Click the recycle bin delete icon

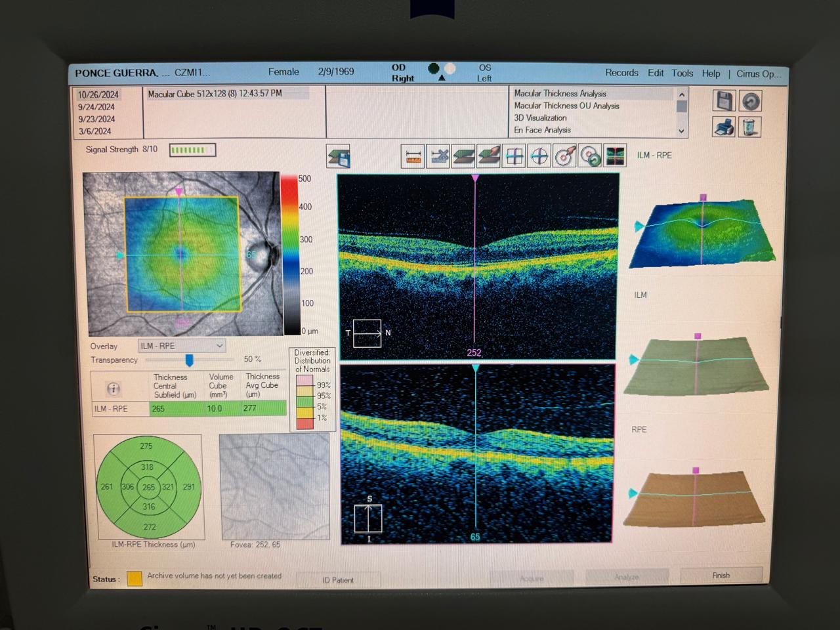click(750, 126)
